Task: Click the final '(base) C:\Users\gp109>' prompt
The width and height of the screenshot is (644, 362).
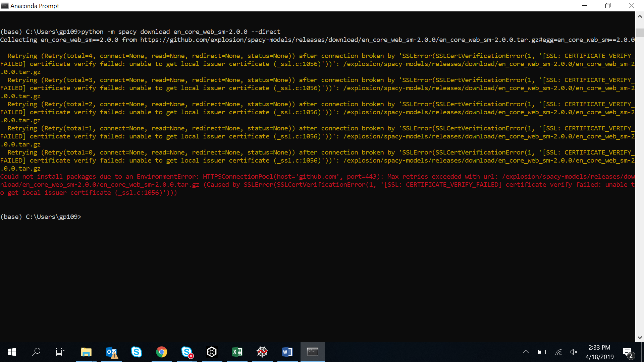Action: pos(41,217)
